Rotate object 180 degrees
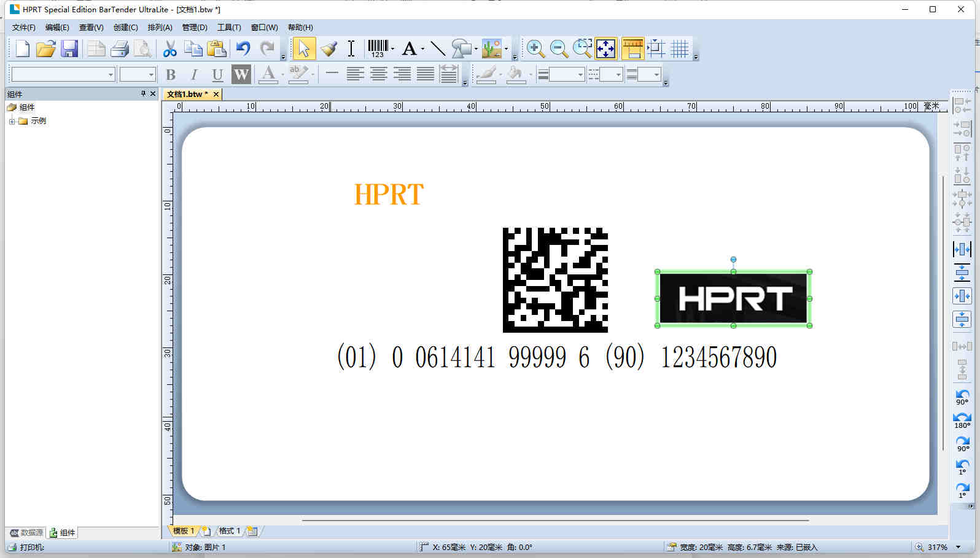Image resolution: width=980 pixels, height=558 pixels. click(x=962, y=420)
